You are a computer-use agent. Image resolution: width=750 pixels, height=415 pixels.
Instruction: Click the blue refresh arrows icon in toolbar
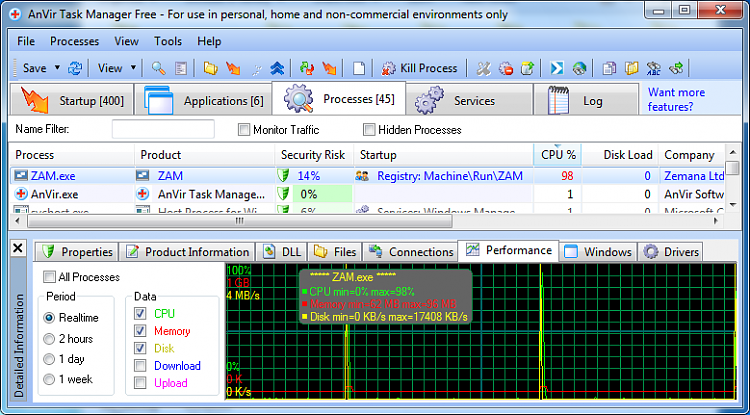pyautogui.click(x=75, y=68)
